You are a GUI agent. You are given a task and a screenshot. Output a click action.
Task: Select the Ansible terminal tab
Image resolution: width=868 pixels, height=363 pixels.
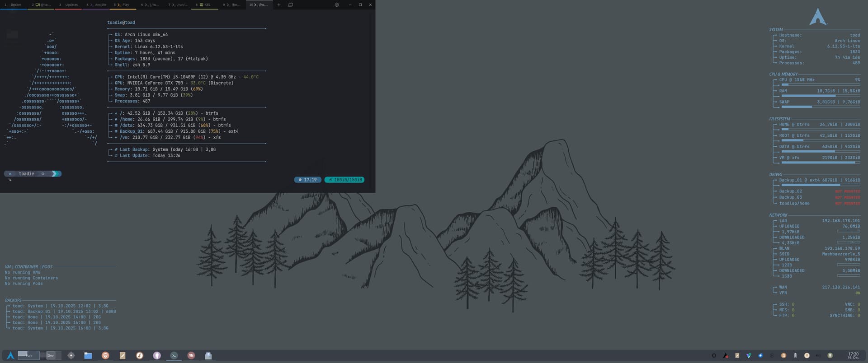(x=96, y=5)
